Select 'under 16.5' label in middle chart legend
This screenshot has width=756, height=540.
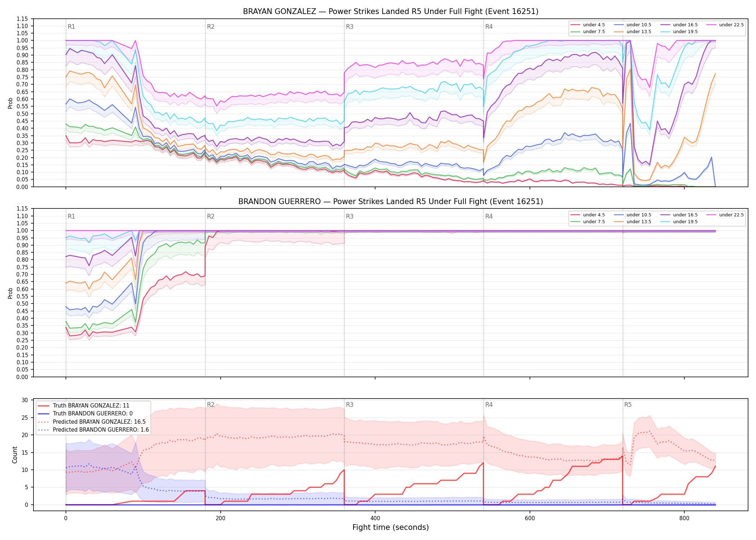point(685,215)
